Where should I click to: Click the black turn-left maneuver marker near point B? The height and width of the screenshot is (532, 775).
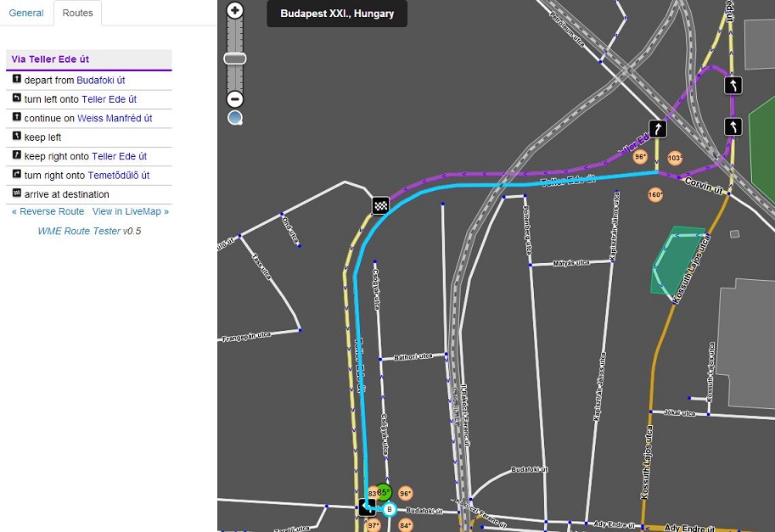367,507
